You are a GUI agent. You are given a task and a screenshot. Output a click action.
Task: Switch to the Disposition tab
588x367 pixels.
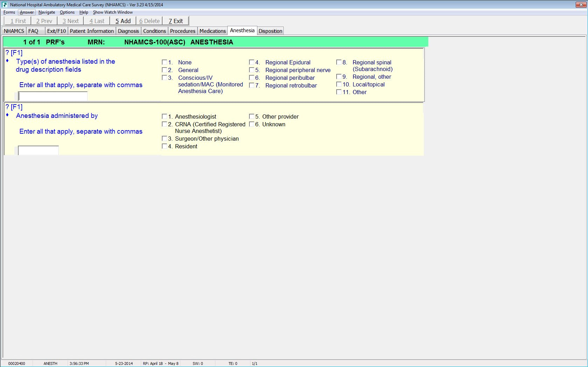tap(270, 31)
